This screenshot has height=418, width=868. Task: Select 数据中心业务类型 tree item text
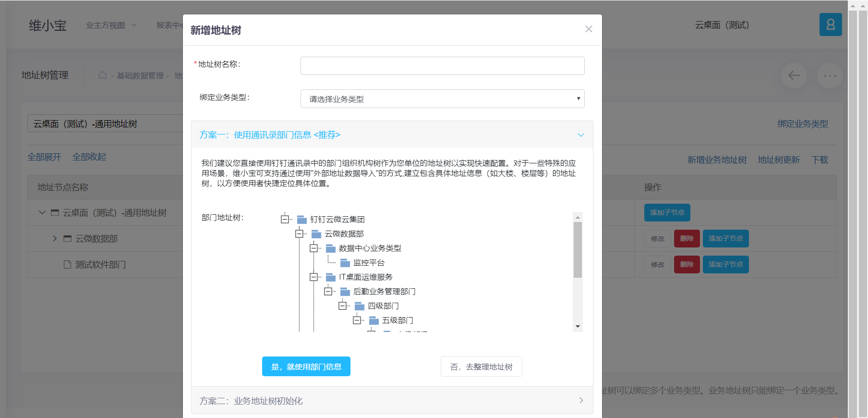pyautogui.click(x=370, y=248)
